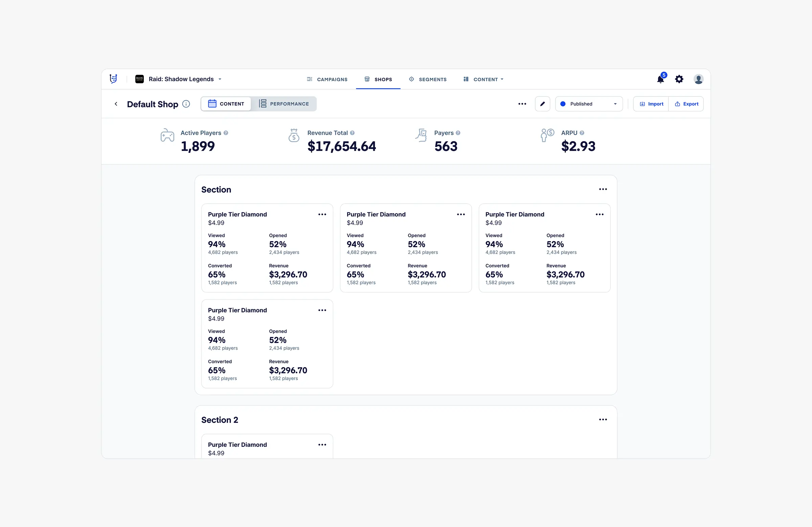Click the pencil edit button
Viewport: 812px width, 527px height.
click(x=542, y=104)
